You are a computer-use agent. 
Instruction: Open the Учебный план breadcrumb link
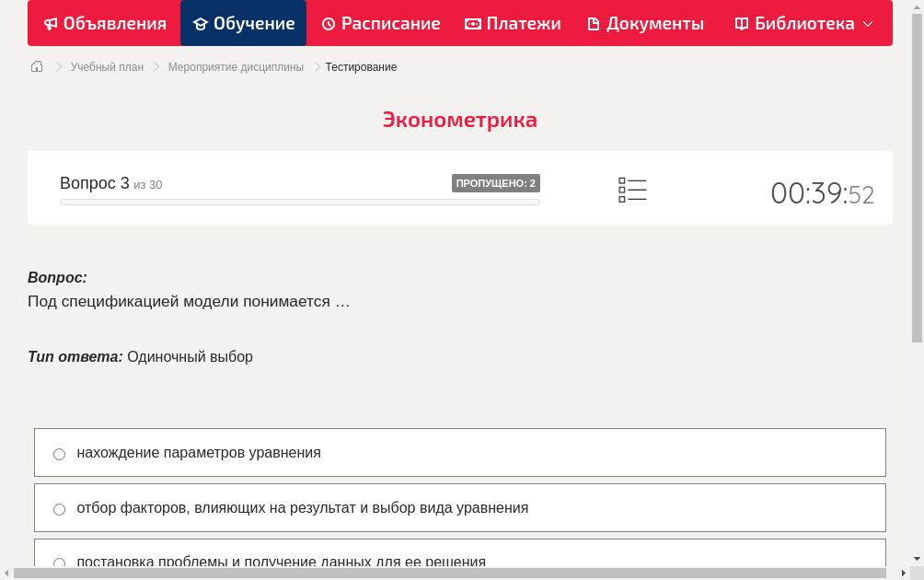[x=108, y=66]
